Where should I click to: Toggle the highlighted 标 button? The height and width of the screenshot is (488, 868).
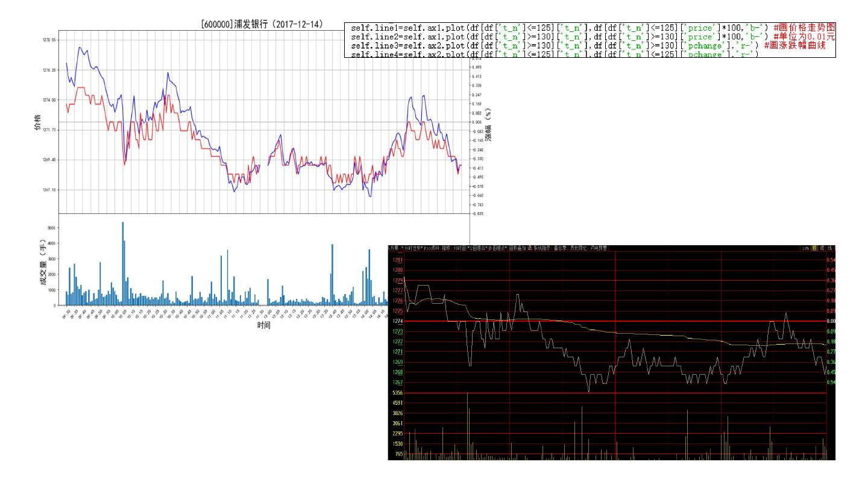point(815,248)
